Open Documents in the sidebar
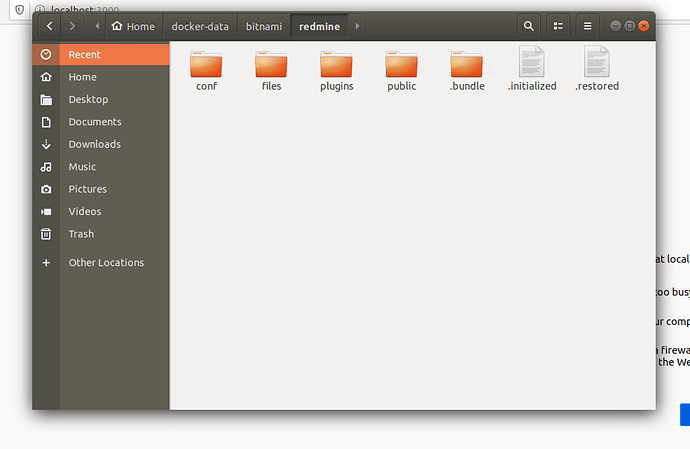Image resolution: width=690 pixels, height=449 pixels. (94, 122)
